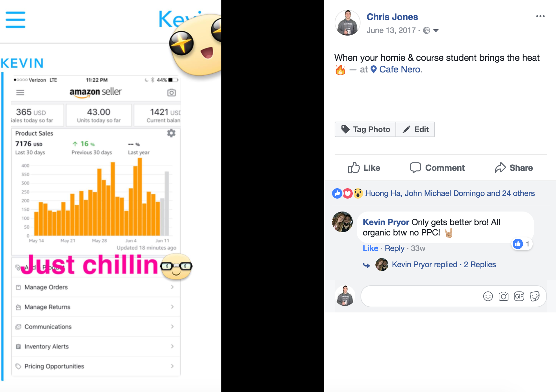Click the Edit photo button
This screenshot has height=392, width=556.
coord(415,129)
